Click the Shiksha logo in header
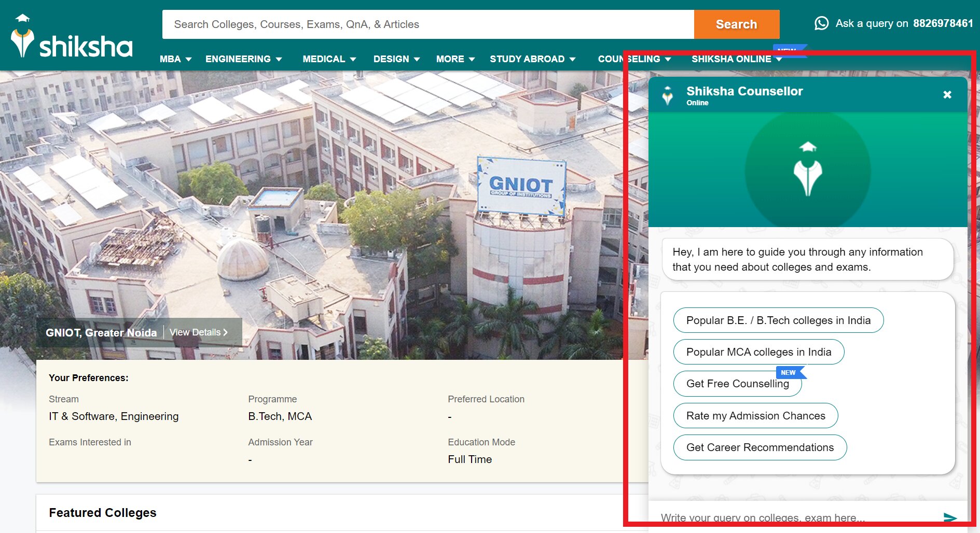This screenshot has width=980, height=533. [x=72, y=37]
